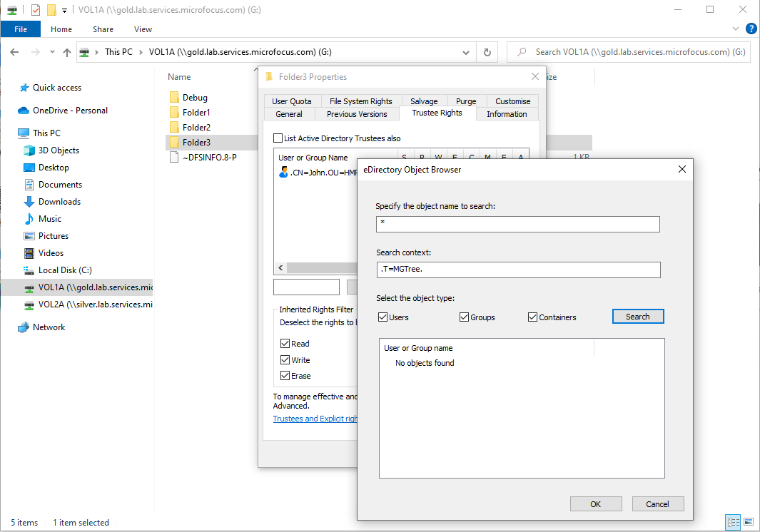
Task: Open the Share menu in the ribbon
Action: tap(103, 29)
